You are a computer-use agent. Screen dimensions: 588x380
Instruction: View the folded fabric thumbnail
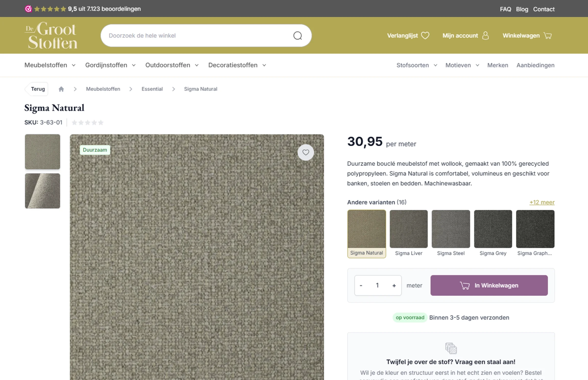pyautogui.click(x=42, y=191)
